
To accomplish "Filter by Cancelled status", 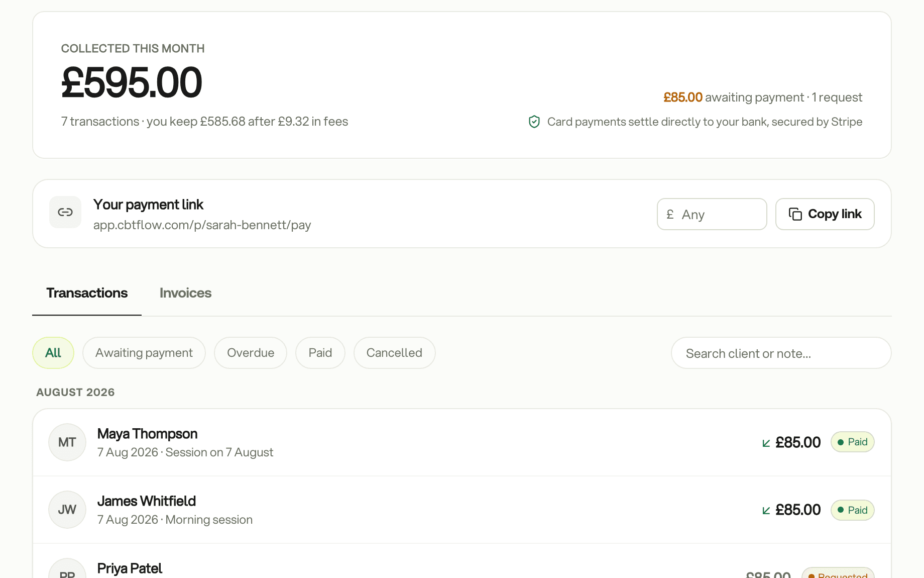I will point(394,353).
